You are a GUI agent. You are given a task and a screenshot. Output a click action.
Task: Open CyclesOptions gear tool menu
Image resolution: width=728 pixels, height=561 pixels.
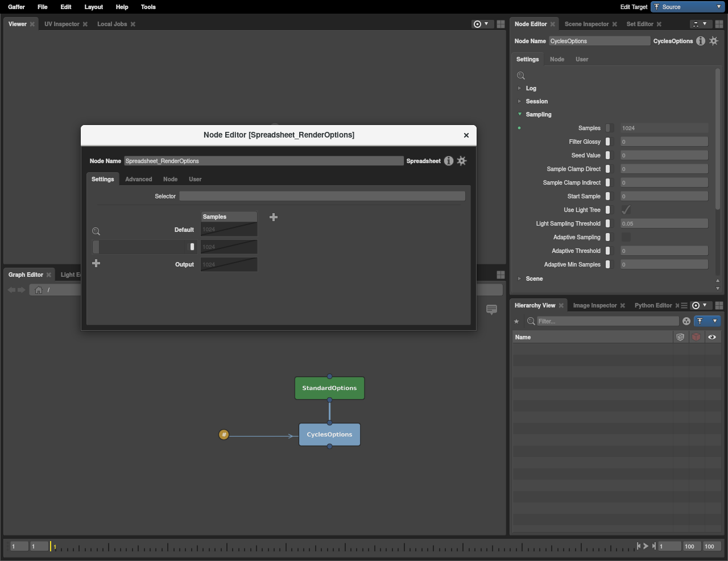pyautogui.click(x=714, y=41)
